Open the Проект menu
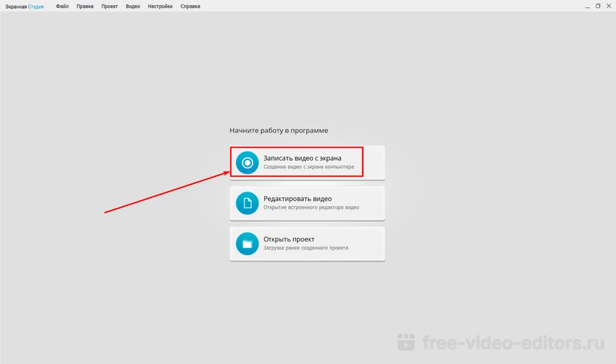This screenshot has width=616, height=364. pyautogui.click(x=109, y=6)
